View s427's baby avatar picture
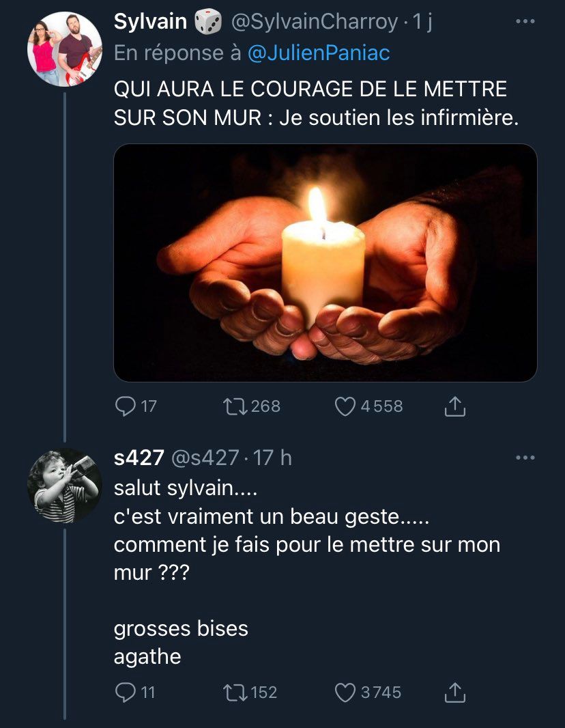This screenshot has width=565, height=728. (64, 486)
